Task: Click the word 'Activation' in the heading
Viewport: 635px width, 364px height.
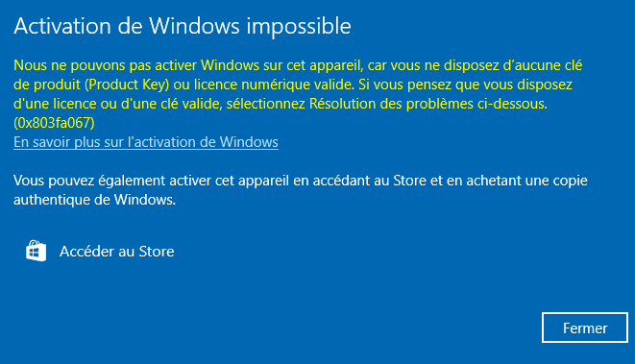Action: tap(62, 26)
